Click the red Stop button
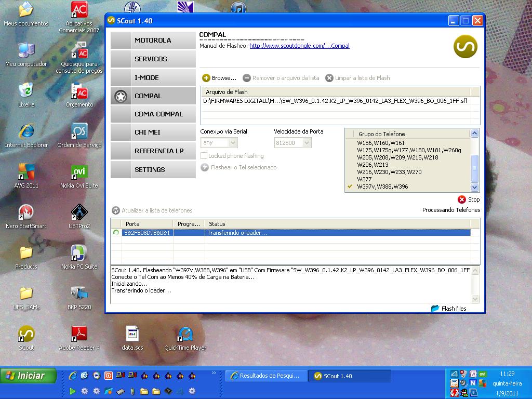Viewport: 532px width, 399px height. click(469, 199)
